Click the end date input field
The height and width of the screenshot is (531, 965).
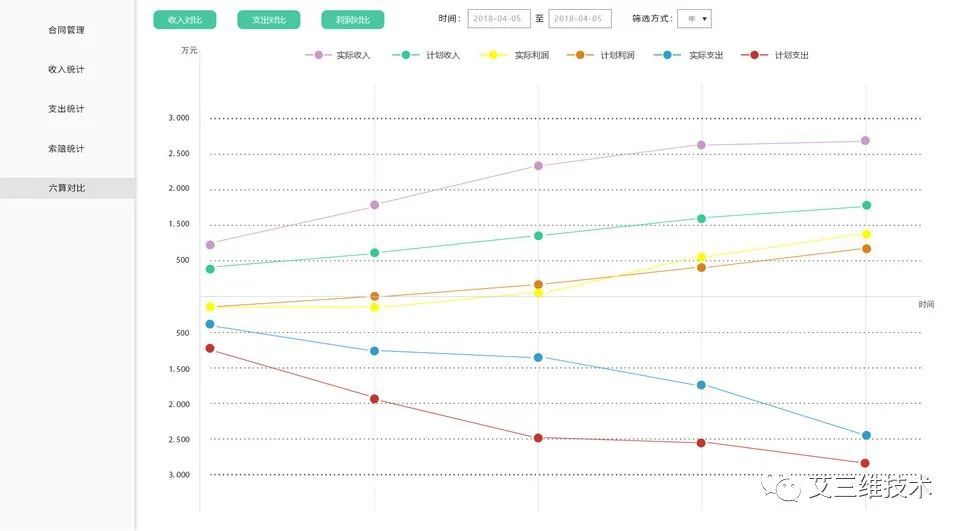click(x=580, y=19)
